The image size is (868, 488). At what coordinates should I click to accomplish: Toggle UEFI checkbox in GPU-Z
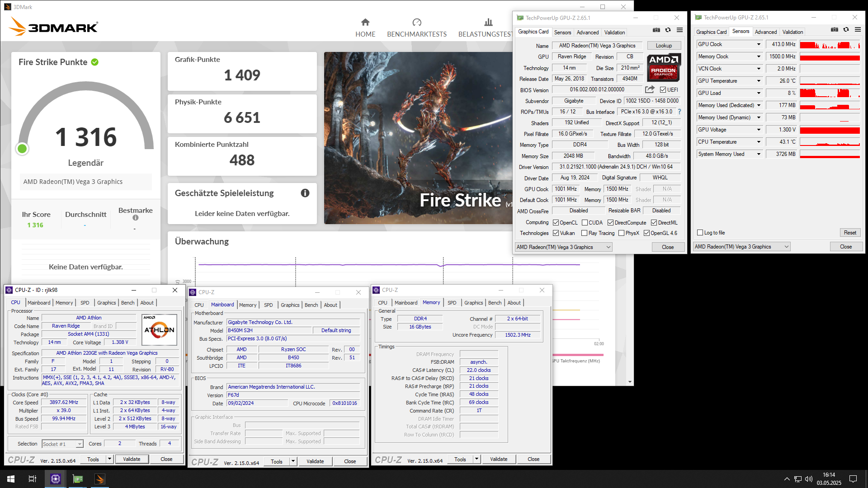[663, 90]
